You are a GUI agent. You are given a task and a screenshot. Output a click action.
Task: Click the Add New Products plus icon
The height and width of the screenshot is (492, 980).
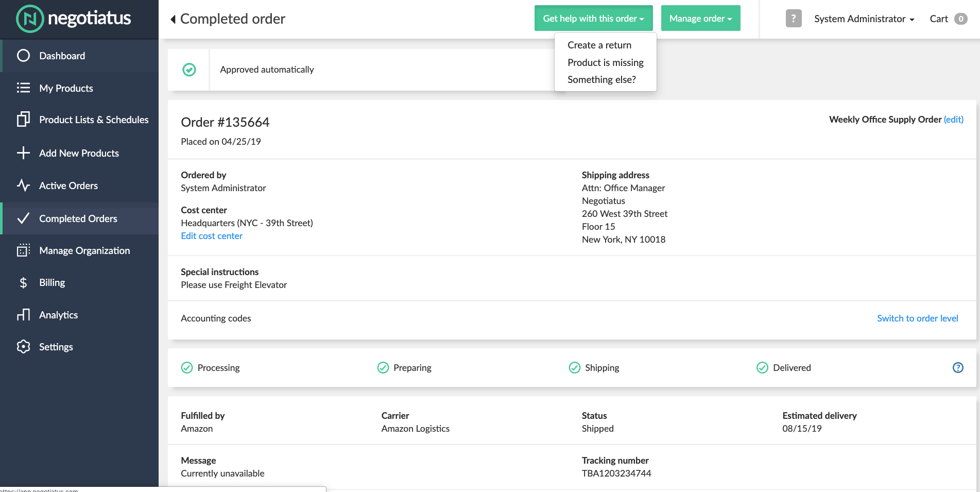pyautogui.click(x=23, y=153)
